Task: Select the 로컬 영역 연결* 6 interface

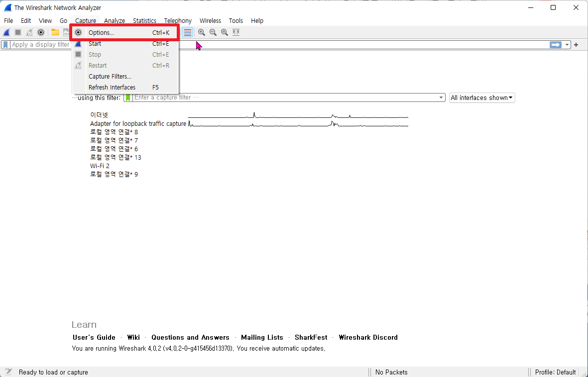Action: pyautogui.click(x=114, y=149)
